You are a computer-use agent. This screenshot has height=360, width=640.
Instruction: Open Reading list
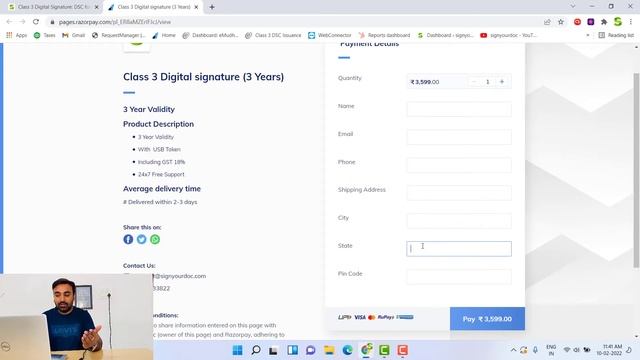pos(616,36)
